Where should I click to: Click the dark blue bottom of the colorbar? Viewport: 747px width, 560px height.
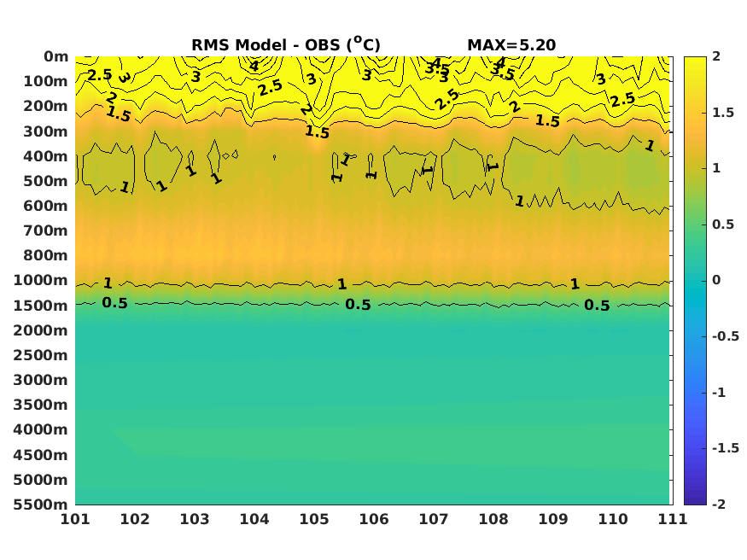point(695,499)
